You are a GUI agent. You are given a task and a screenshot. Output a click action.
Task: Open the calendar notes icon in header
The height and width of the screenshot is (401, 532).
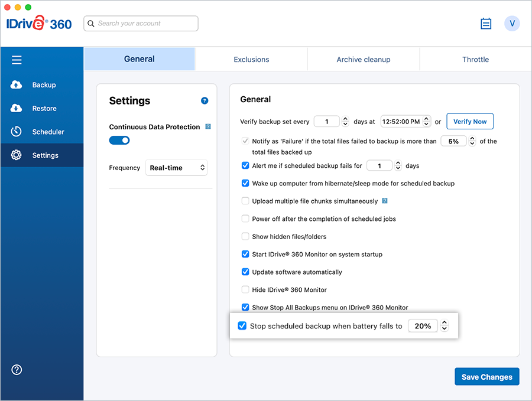pyautogui.click(x=486, y=24)
